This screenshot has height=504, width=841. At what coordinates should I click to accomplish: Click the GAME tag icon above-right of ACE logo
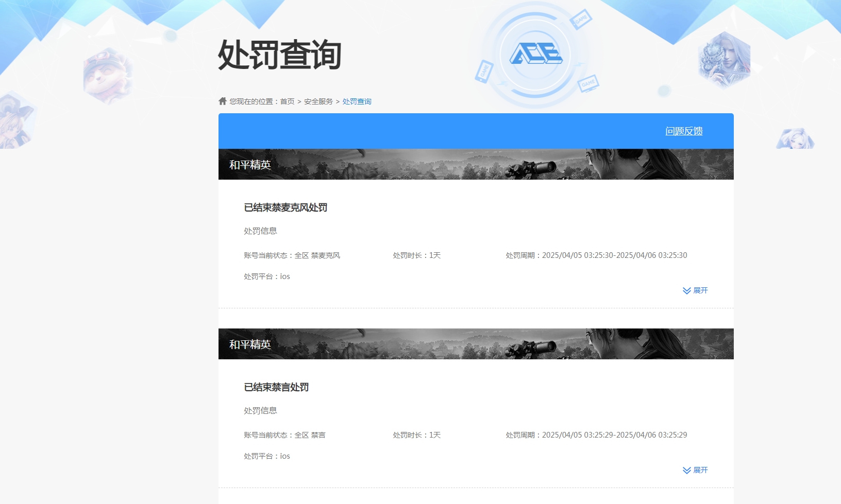(x=581, y=20)
